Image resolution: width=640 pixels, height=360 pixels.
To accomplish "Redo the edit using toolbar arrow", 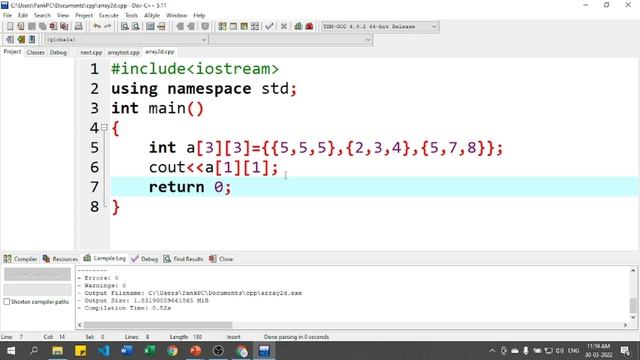I will [x=107, y=27].
